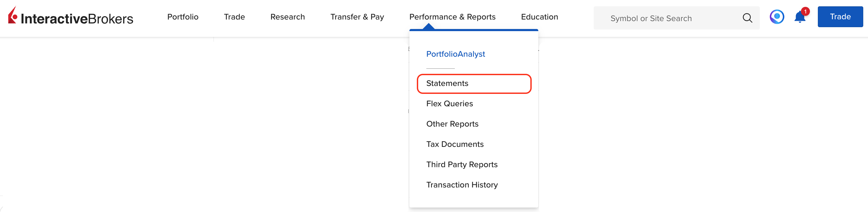The height and width of the screenshot is (212, 868).
Task: View Transaction History
Action: click(x=462, y=185)
